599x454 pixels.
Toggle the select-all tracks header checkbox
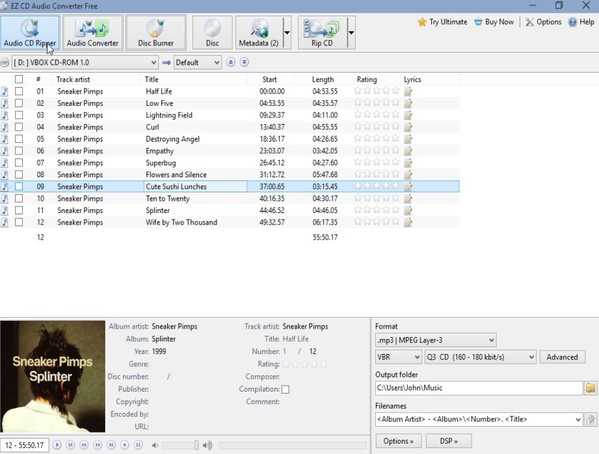pos(19,79)
